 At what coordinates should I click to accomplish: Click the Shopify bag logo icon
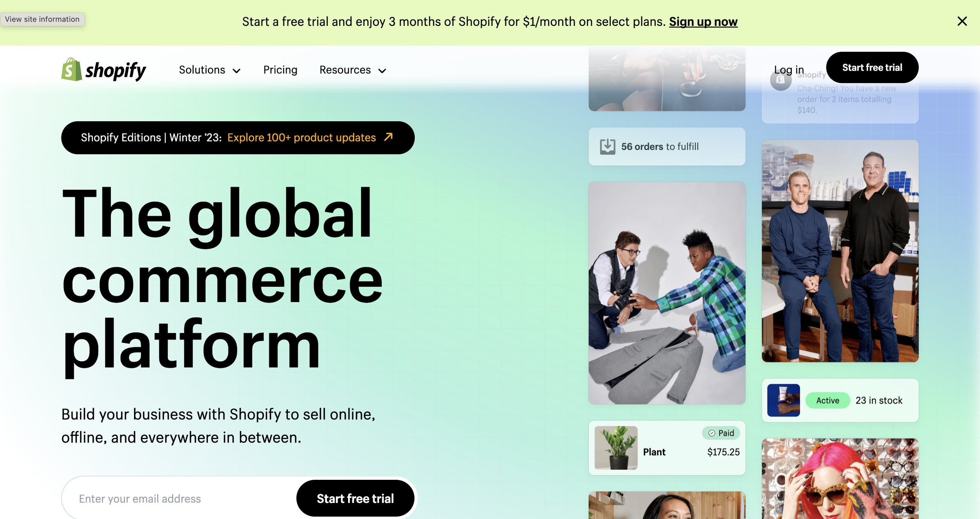pyautogui.click(x=71, y=69)
